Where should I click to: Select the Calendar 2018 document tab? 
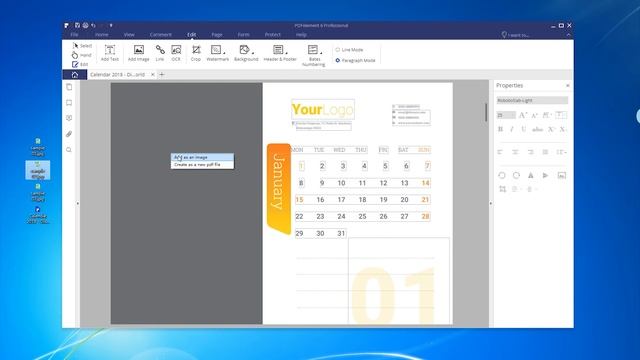pos(118,75)
